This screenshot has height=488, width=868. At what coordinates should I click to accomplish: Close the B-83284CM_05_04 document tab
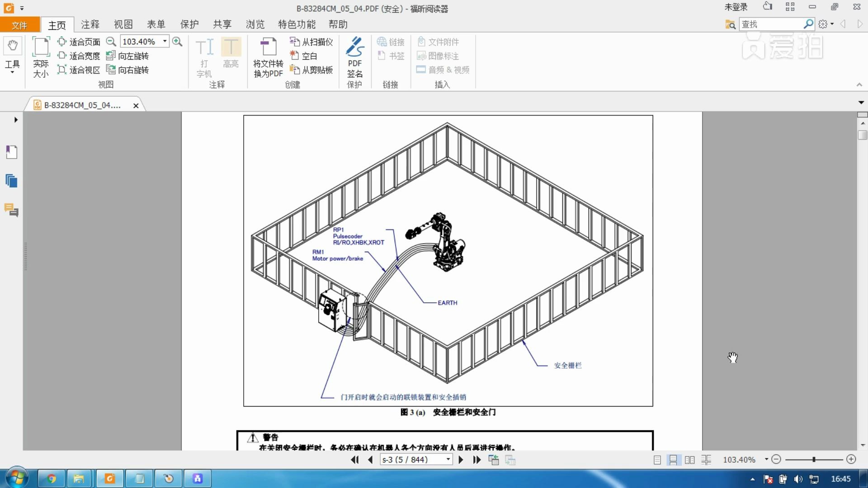point(136,105)
